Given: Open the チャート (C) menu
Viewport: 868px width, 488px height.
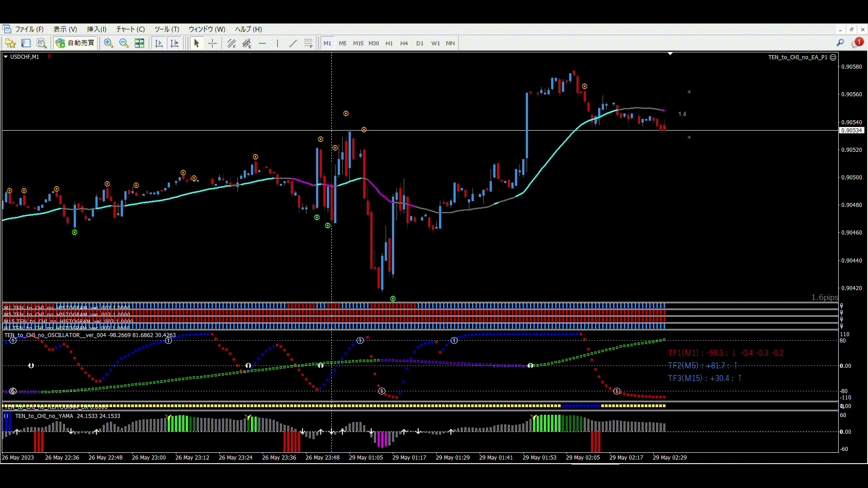Looking at the screenshot, I should coord(130,29).
